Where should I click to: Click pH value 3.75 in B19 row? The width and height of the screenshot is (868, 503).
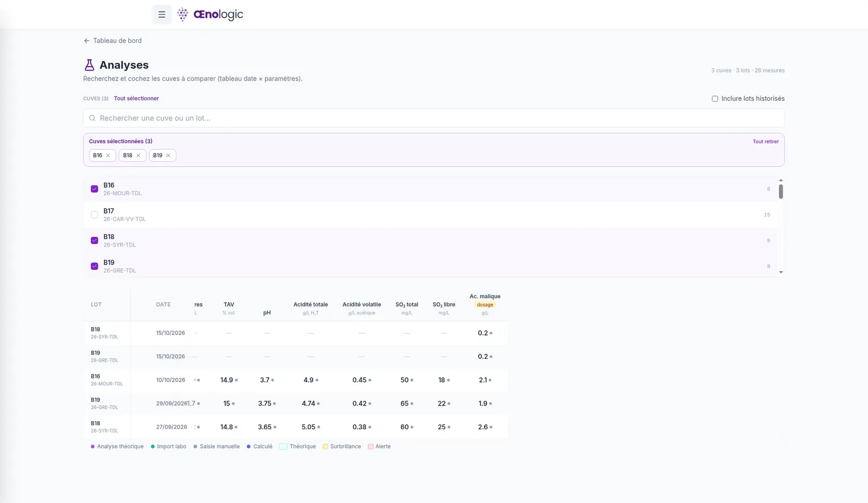coord(265,404)
